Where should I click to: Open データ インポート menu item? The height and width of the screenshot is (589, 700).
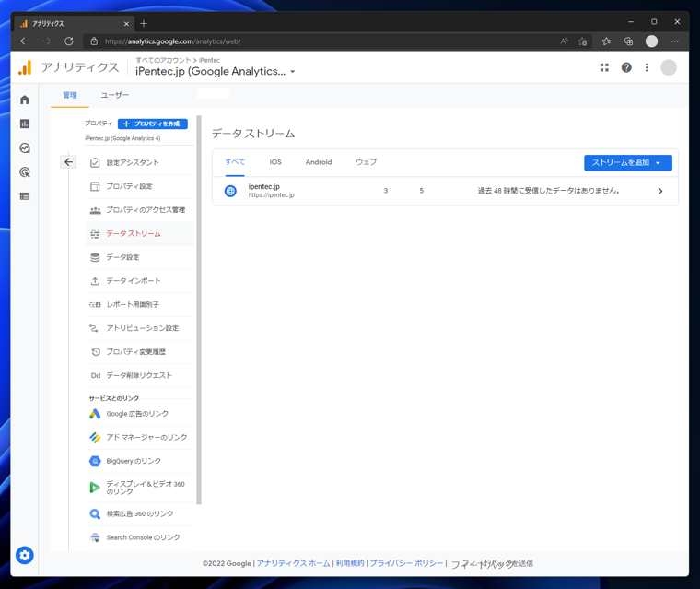click(x=140, y=281)
